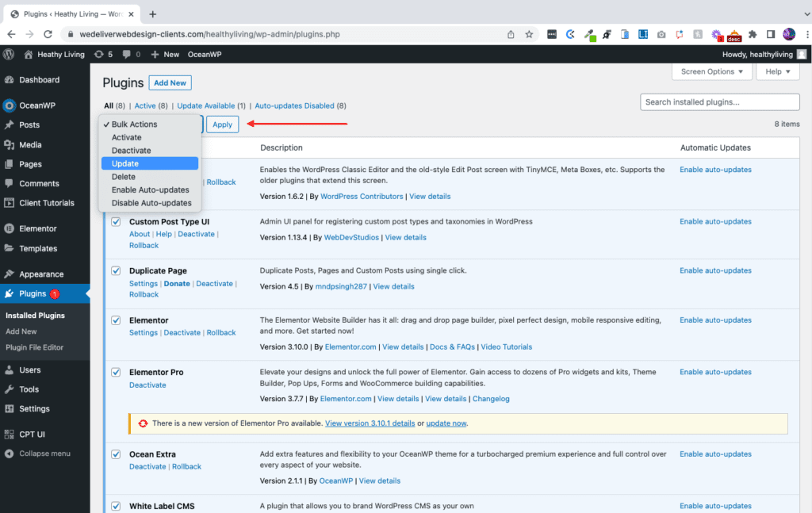Click the Collapse menu arrow icon
Image resolution: width=812 pixels, height=513 pixels.
(9, 454)
